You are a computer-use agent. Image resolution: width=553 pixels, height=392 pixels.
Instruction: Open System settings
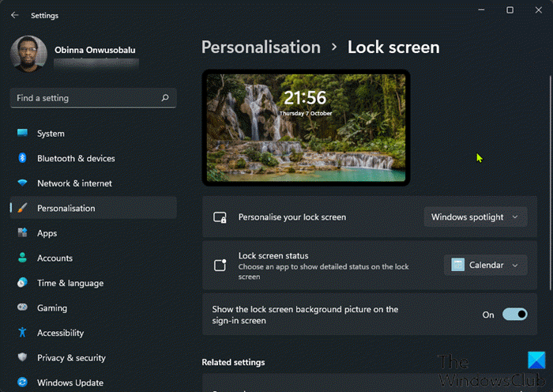pyautogui.click(x=93, y=134)
